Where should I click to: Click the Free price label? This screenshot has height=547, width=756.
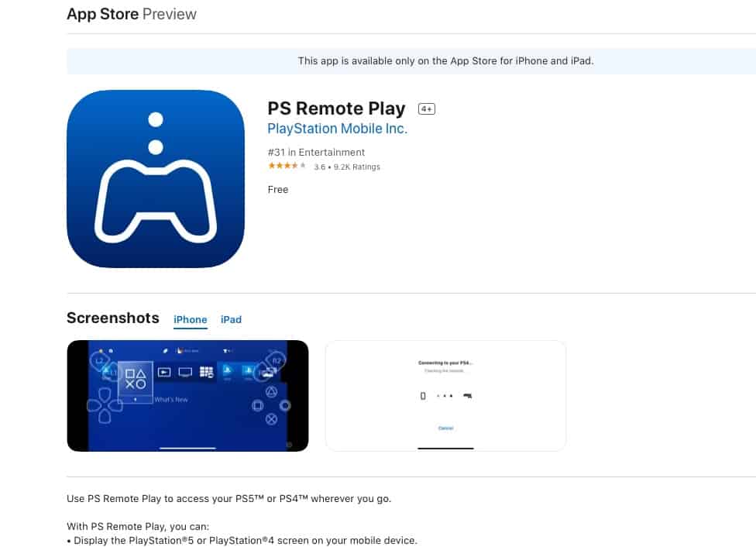click(278, 190)
